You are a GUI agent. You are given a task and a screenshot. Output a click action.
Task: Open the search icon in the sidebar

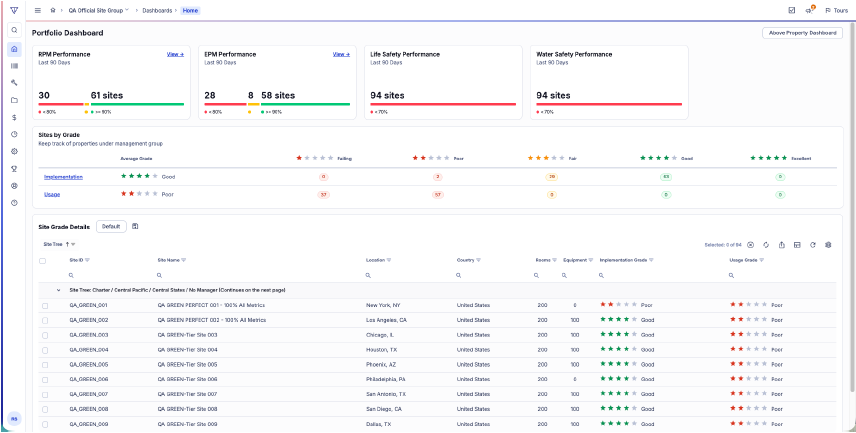14,30
